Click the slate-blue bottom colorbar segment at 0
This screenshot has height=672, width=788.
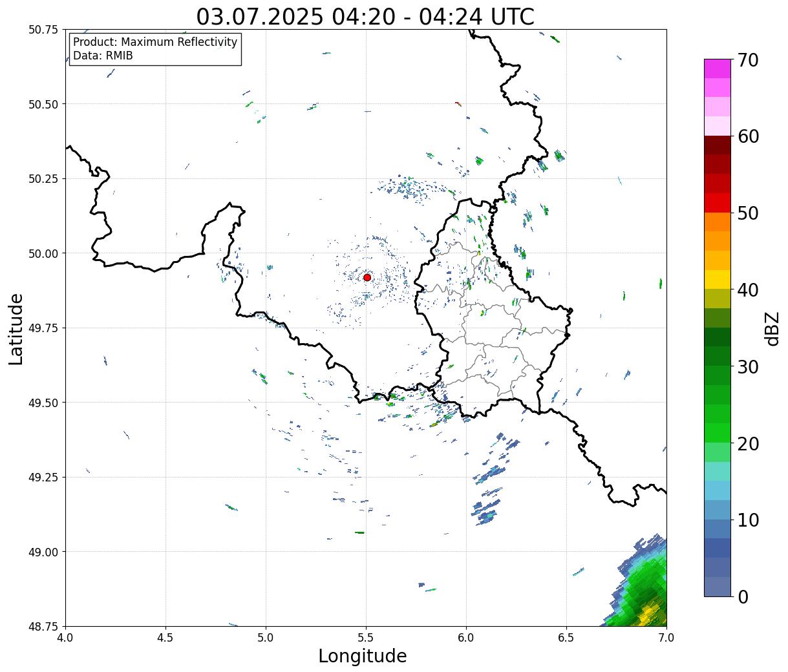718,586
